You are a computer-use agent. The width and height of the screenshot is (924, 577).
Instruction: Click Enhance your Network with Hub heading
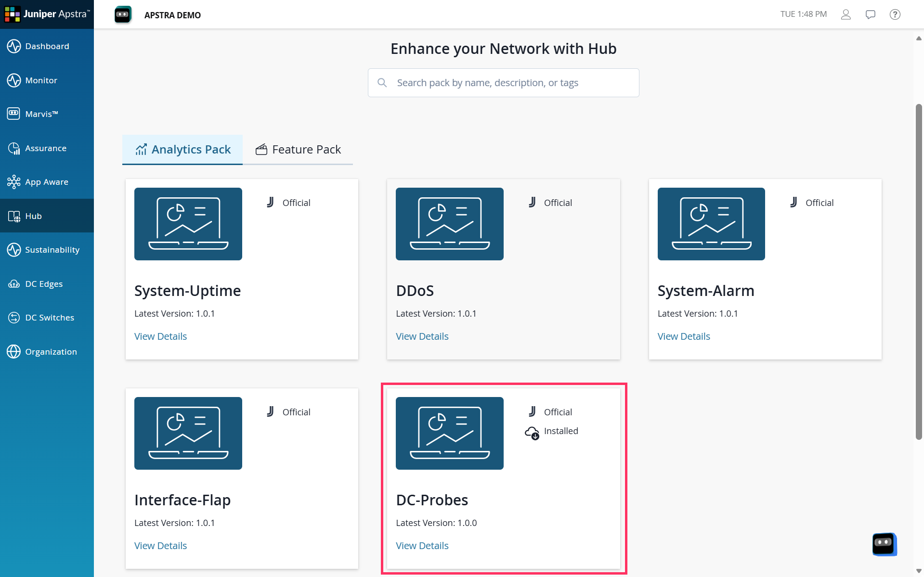pyautogui.click(x=504, y=49)
